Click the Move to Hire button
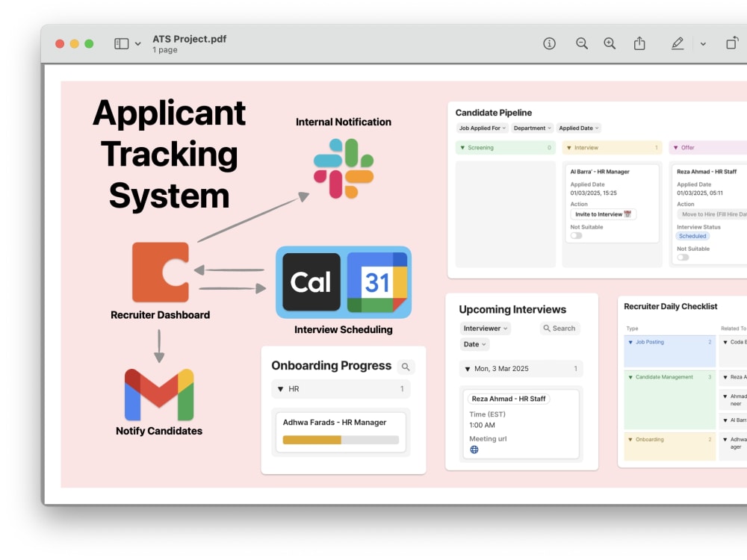Image resolution: width=747 pixels, height=560 pixels. pos(712,214)
